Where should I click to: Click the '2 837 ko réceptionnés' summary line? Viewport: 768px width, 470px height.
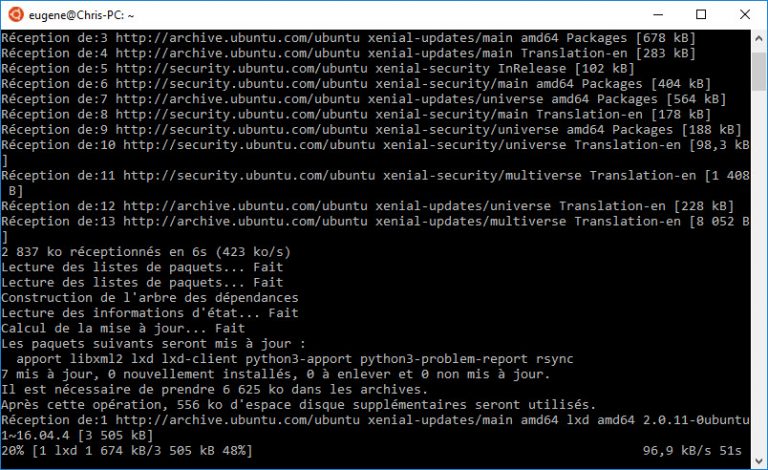tap(146, 252)
